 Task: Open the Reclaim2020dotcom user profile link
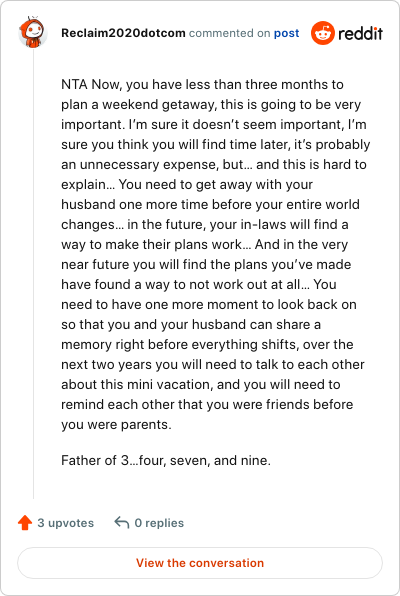[123, 33]
